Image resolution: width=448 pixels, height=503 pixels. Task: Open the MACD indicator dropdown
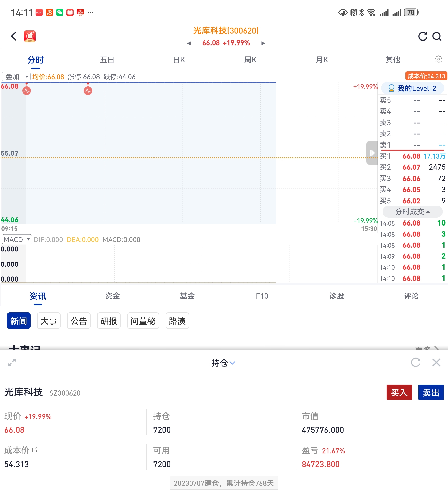[x=17, y=239]
